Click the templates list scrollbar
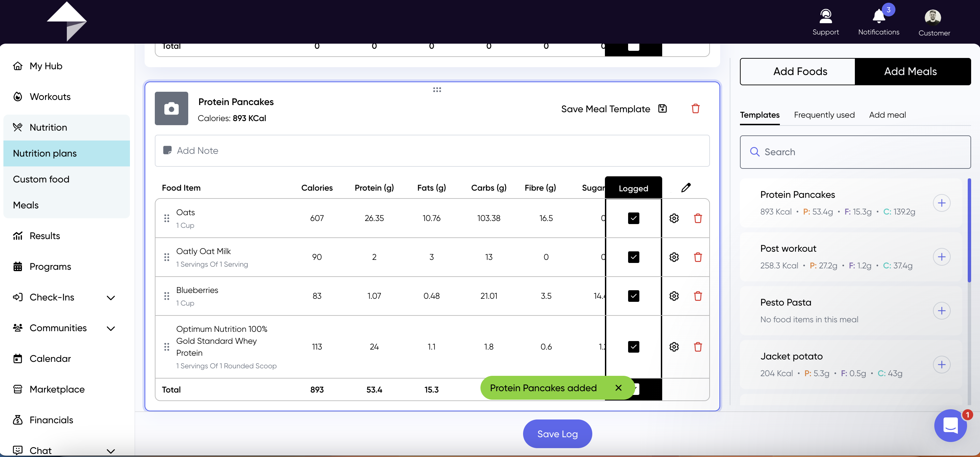This screenshot has height=457, width=980. (969, 230)
